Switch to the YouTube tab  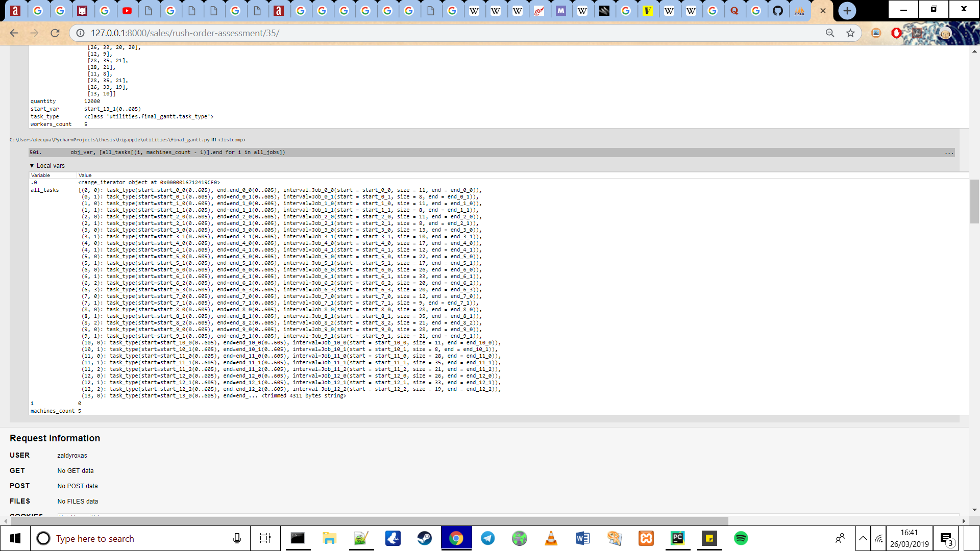pyautogui.click(x=128, y=10)
